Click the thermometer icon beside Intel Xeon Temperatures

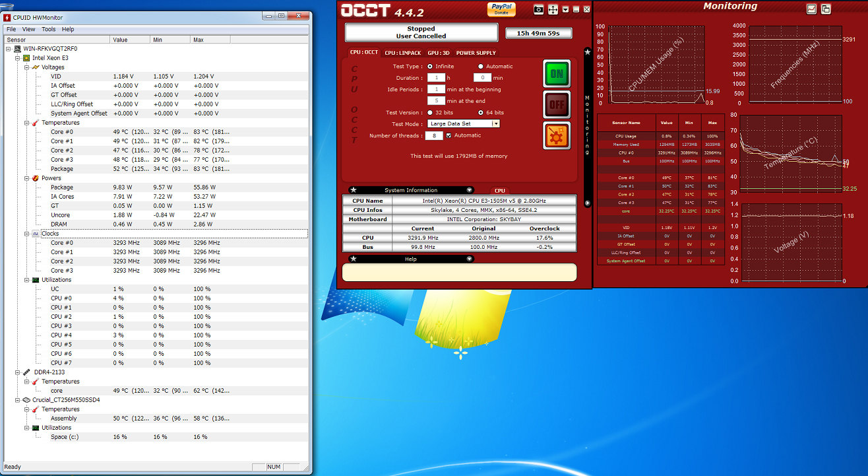[x=36, y=123]
